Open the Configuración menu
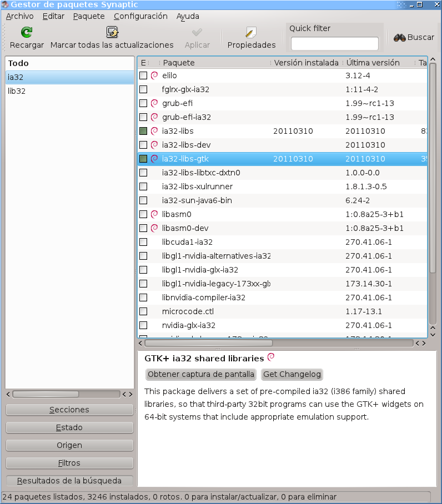Image resolution: width=442 pixels, height=504 pixels. pyautogui.click(x=140, y=16)
